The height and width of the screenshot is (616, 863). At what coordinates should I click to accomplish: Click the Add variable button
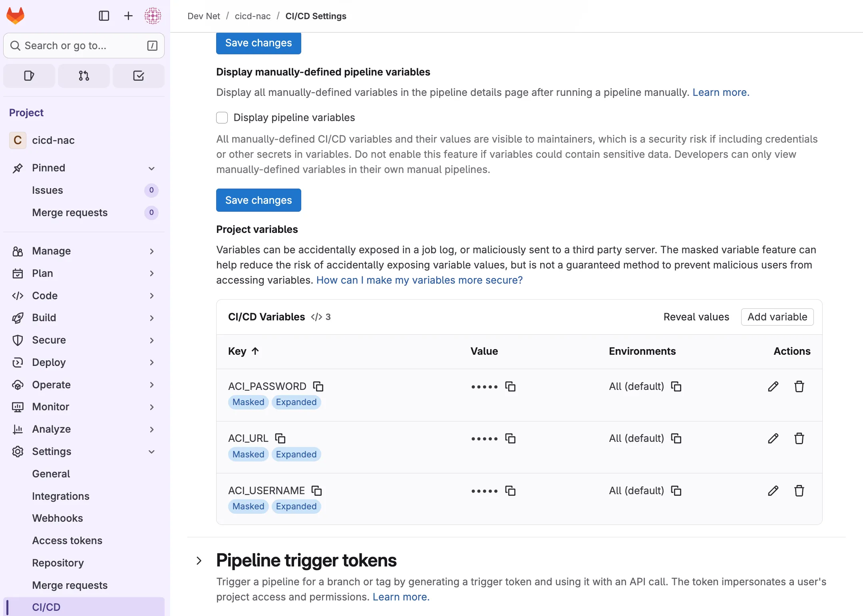pyautogui.click(x=777, y=317)
